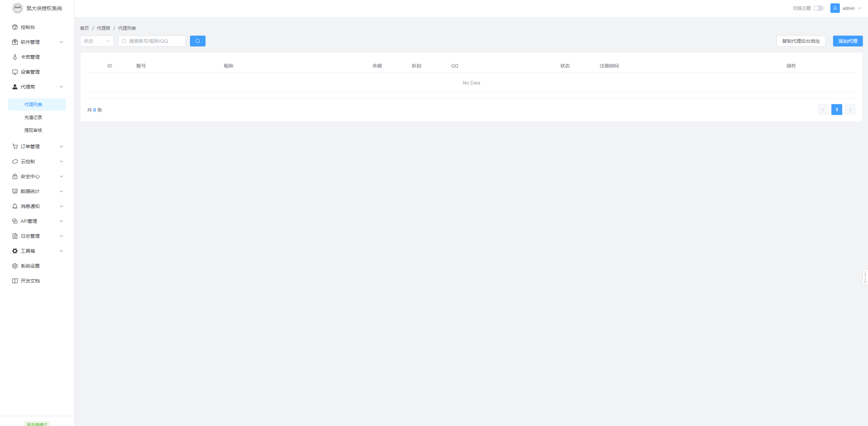This screenshot has height=426, width=868.
Task: Open the 状态 filter dropdown
Action: (x=97, y=41)
